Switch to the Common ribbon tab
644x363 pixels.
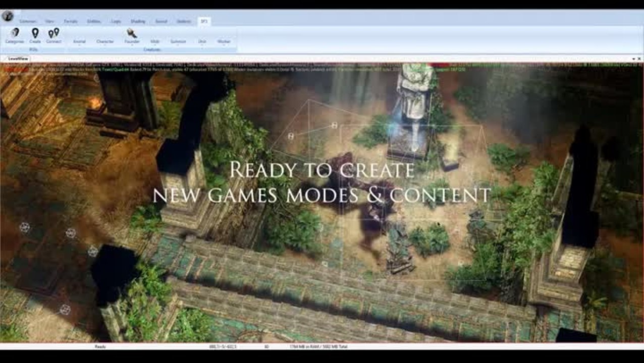pyautogui.click(x=28, y=22)
